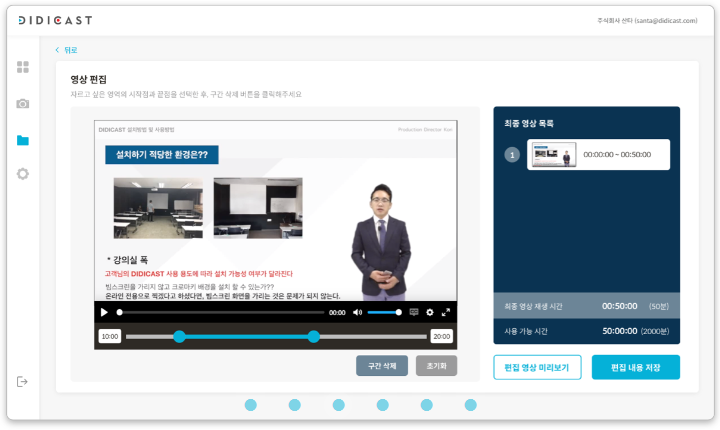The width and height of the screenshot is (720, 430).
Task: Toggle captions icon in video player
Action: pos(414,312)
